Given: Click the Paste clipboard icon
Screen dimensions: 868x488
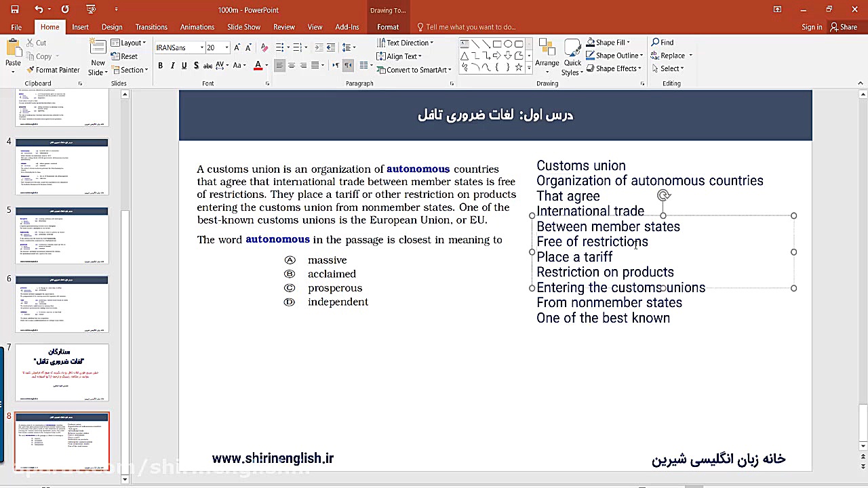Looking at the screenshot, I should click(13, 49).
